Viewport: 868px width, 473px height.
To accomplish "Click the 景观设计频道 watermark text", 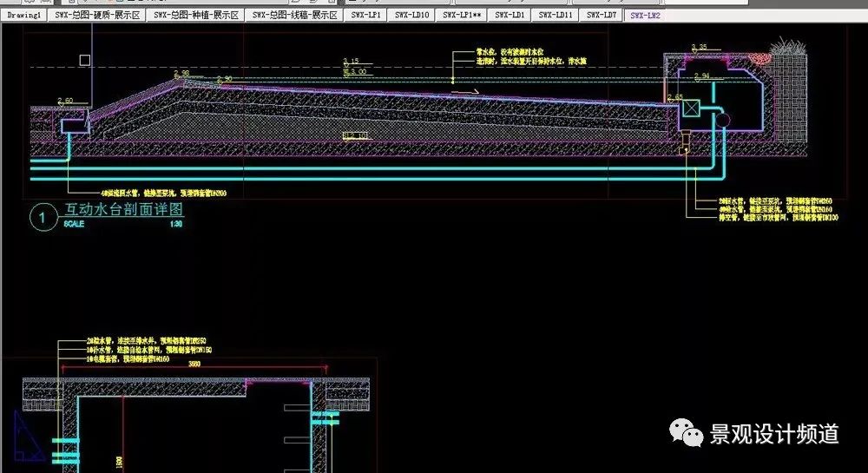I will click(774, 433).
